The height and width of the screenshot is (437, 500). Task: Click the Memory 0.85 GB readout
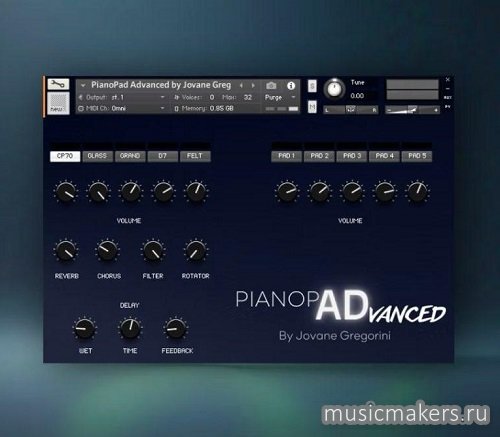[221, 108]
